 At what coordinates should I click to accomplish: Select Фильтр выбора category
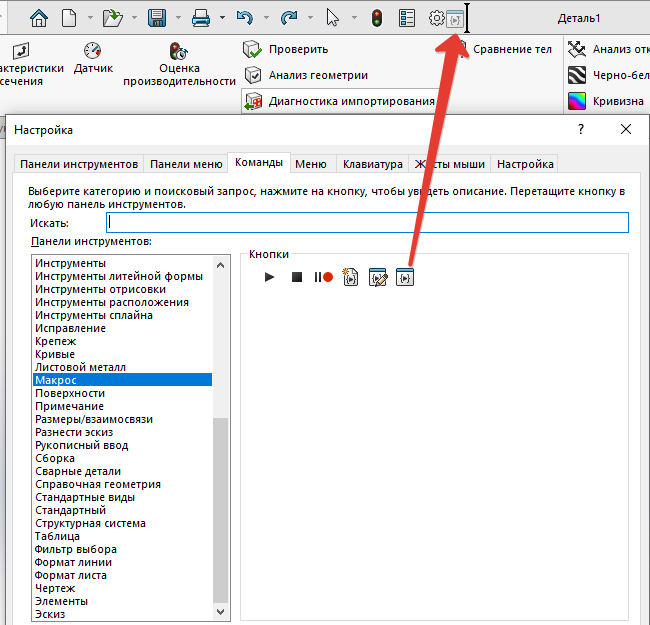122,549
